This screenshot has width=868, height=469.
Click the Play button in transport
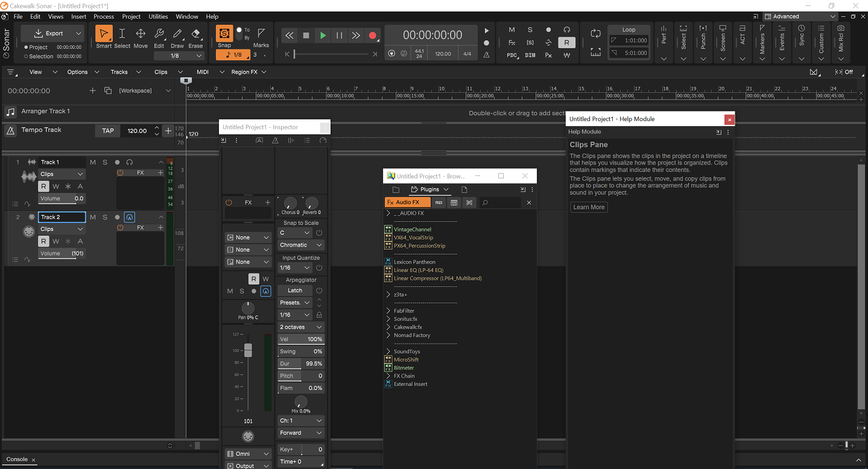pyautogui.click(x=323, y=36)
